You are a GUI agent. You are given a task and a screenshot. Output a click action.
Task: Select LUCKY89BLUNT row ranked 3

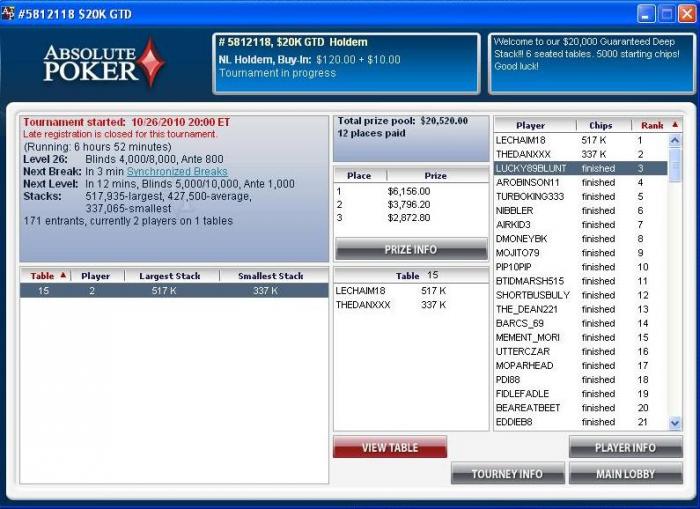(x=581, y=168)
